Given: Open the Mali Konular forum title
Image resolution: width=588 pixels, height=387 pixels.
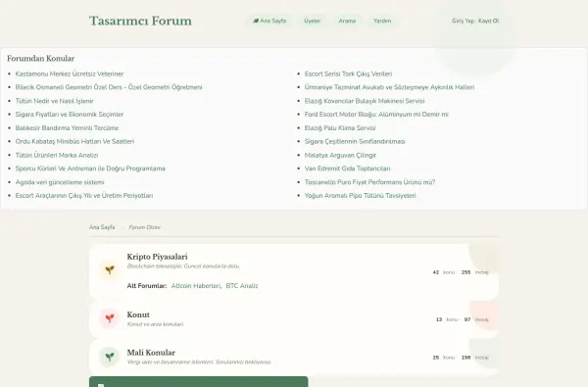Looking at the screenshot, I should 151,353.
